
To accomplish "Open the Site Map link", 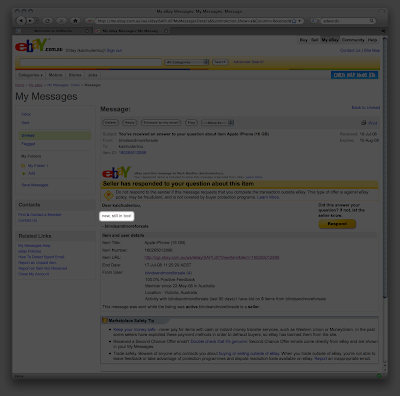I will (372, 50).
